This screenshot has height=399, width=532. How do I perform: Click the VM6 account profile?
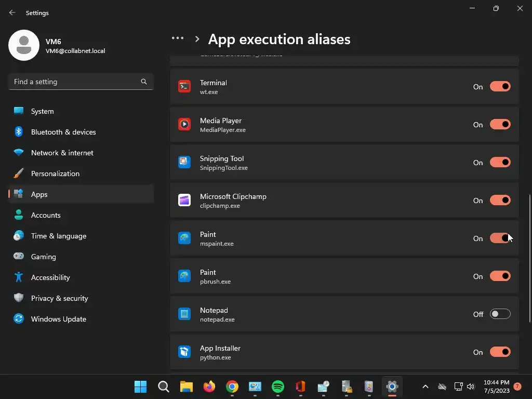point(57,46)
